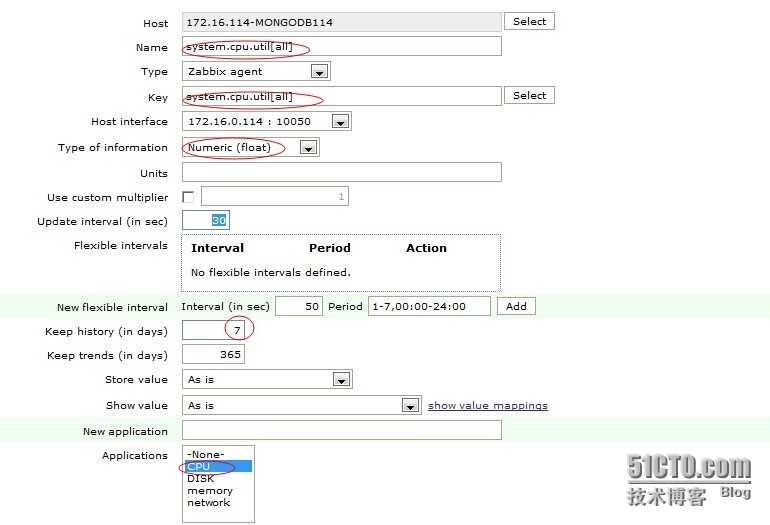Click the Interval column header

218,248
